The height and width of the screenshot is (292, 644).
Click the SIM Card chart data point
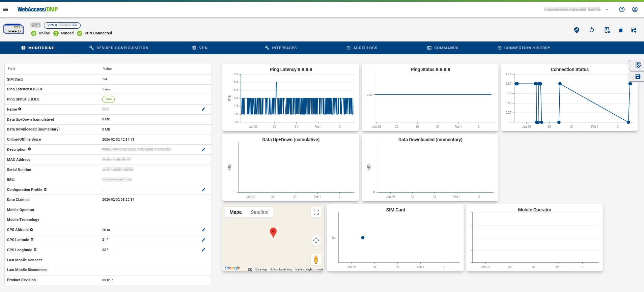(x=363, y=238)
